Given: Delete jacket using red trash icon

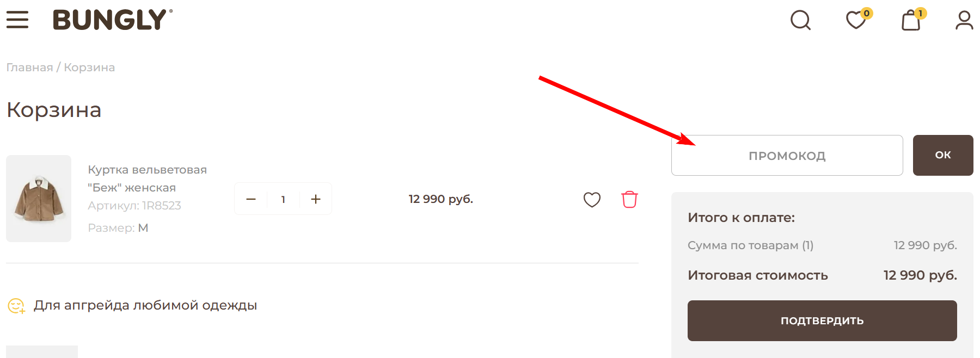Looking at the screenshot, I should click(629, 200).
